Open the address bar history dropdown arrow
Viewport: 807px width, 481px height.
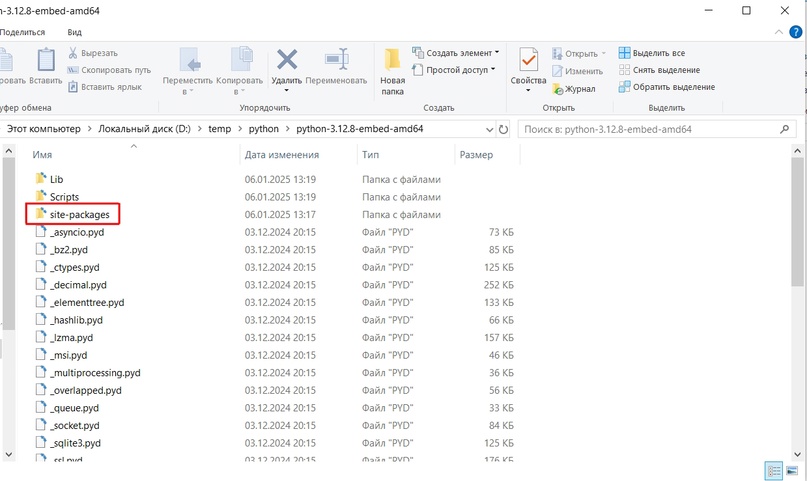click(x=489, y=129)
